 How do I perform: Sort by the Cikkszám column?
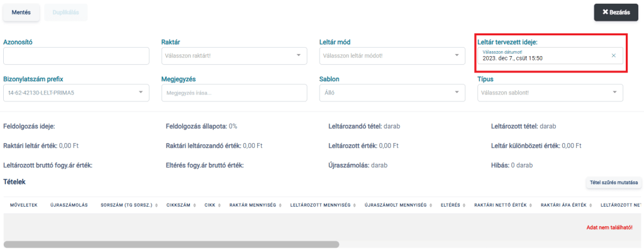pos(180,205)
